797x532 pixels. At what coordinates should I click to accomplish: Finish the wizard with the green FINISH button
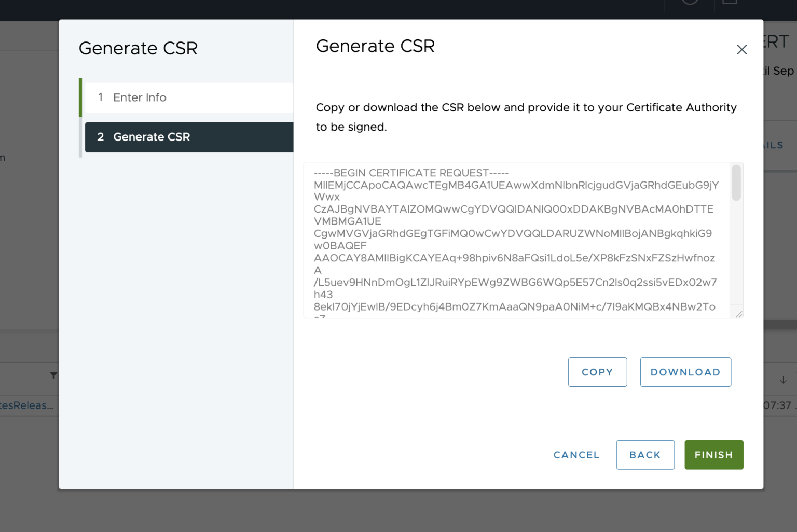713,455
